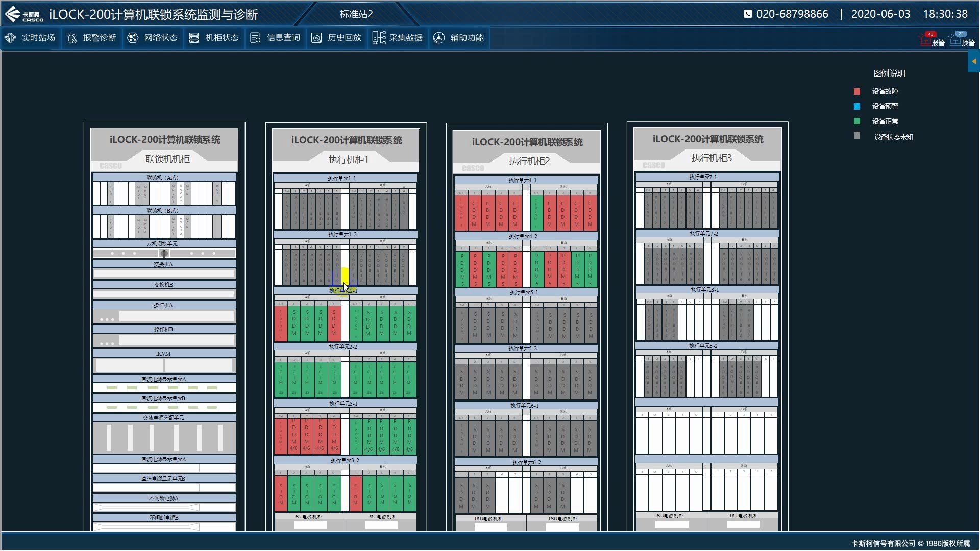The height and width of the screenshot is (551, 980).
Task: Click the 执行单元3-2 label
Action: (345, 460)
